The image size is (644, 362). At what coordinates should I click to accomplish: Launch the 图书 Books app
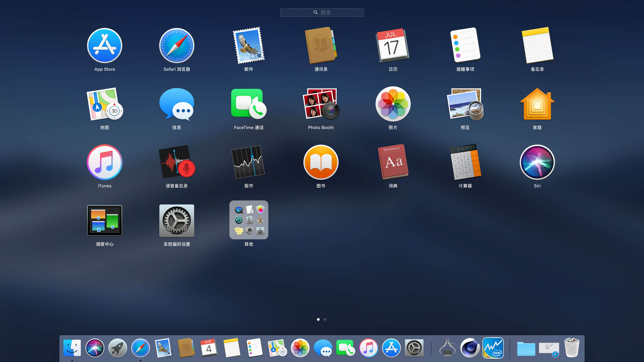(x=321, y=162)
